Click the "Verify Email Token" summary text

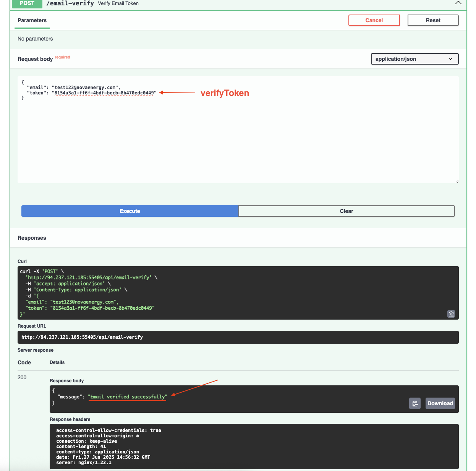coord(118,3)
